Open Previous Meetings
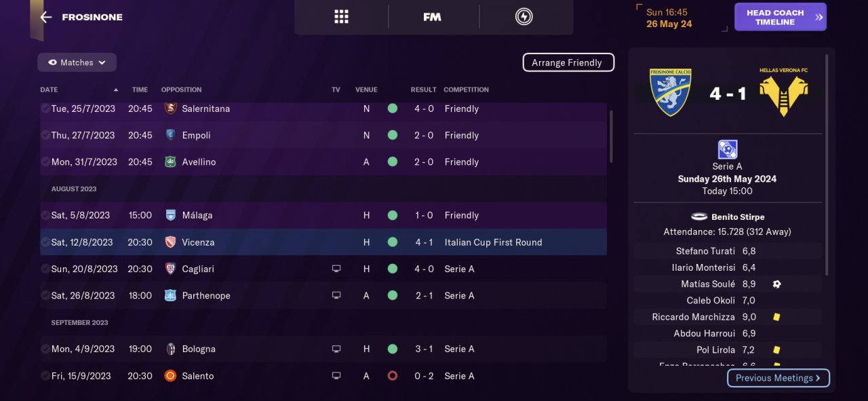Viewport: 868px width, 401px height. point(778,378)
